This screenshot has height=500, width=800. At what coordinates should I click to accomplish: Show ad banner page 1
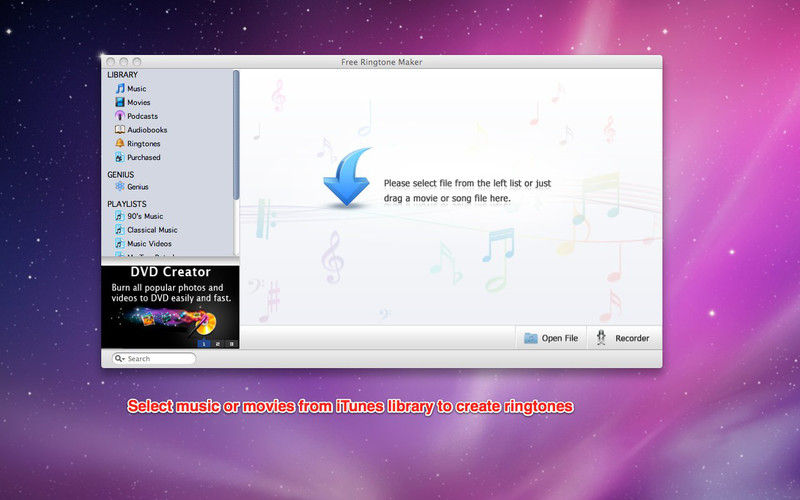pyautogui.click(x=204, y=344)
